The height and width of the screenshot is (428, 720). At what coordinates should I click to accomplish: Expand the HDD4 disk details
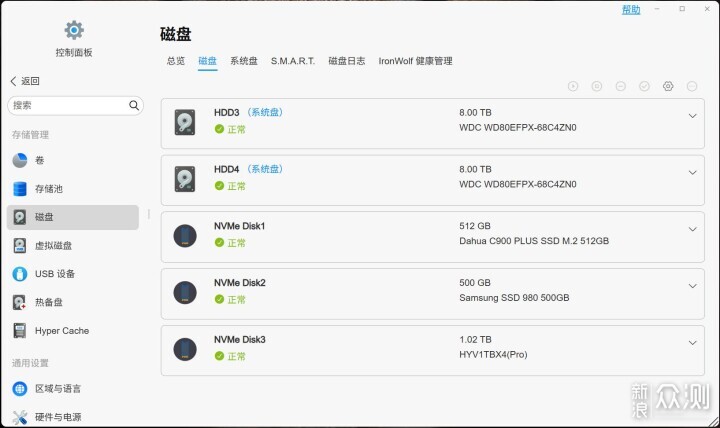point(692,173)
